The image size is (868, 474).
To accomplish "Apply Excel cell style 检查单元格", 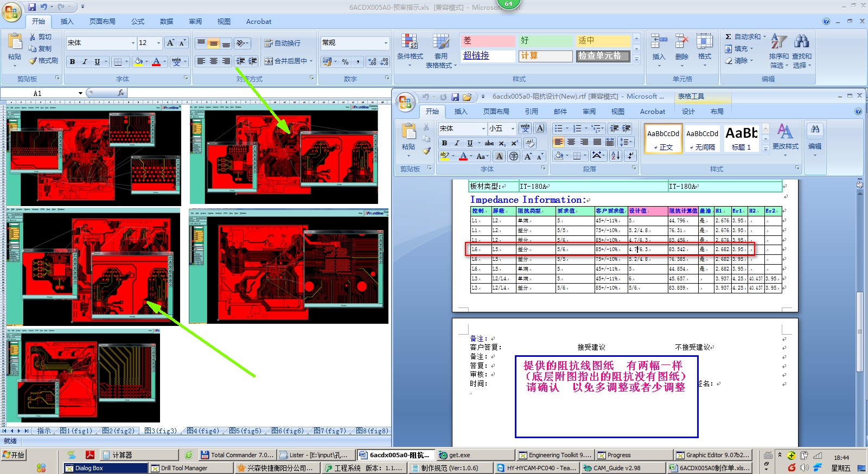I will coord(603,56).
